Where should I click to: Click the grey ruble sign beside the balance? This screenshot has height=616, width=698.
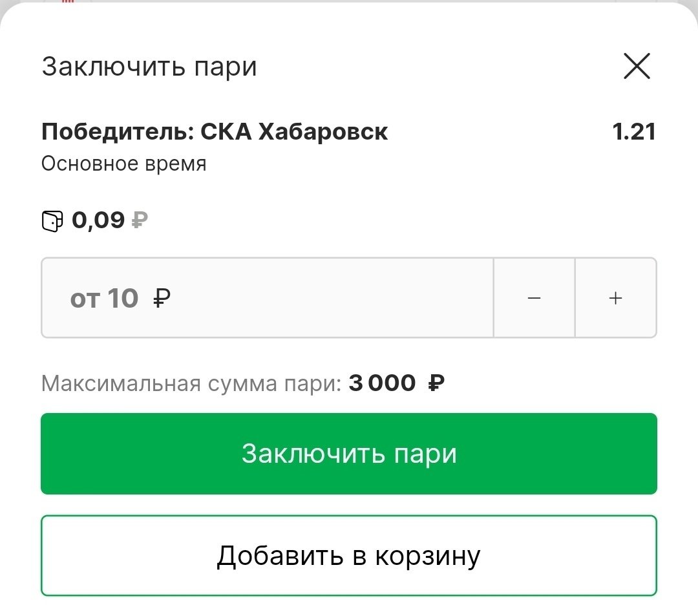click(140, 221)
